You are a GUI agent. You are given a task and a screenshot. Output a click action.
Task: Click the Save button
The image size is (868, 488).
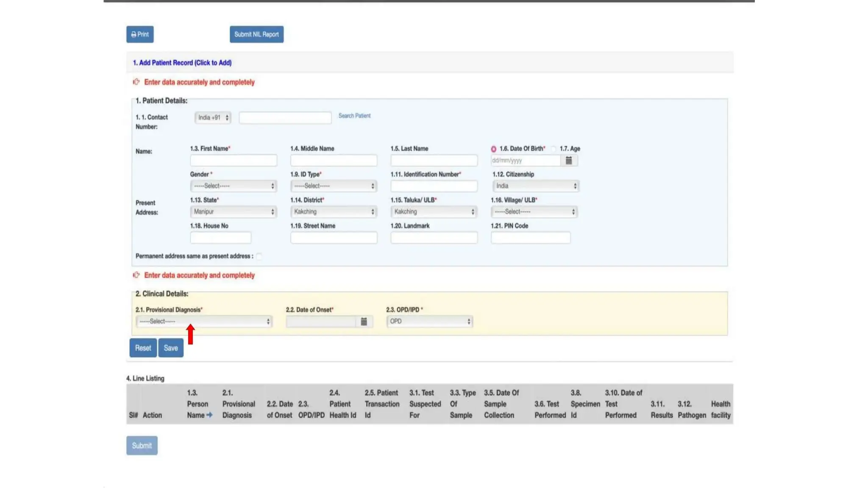(x=171, y=348)
